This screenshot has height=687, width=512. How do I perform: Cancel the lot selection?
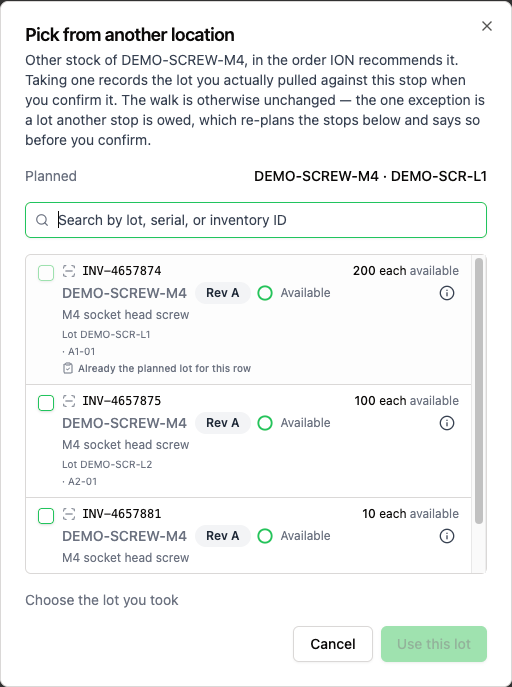(333, 644)
